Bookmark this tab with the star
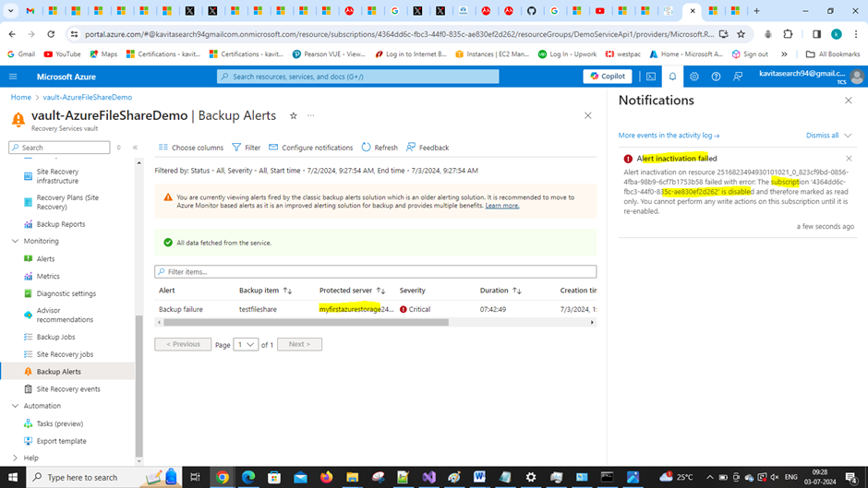Viewport: 868px width, 488px height. [741, 34]
